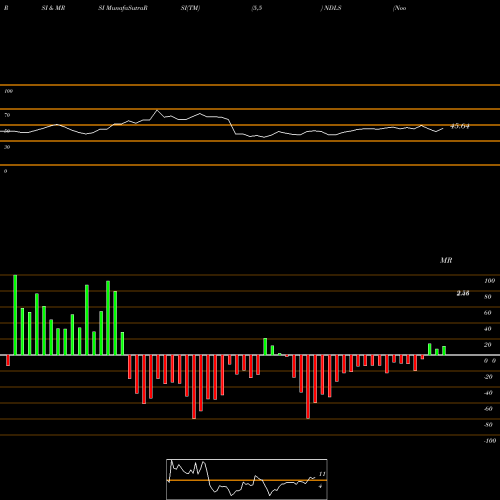Click MR axis label -60
The image size is (500, 500).
(x=488, y=409)
